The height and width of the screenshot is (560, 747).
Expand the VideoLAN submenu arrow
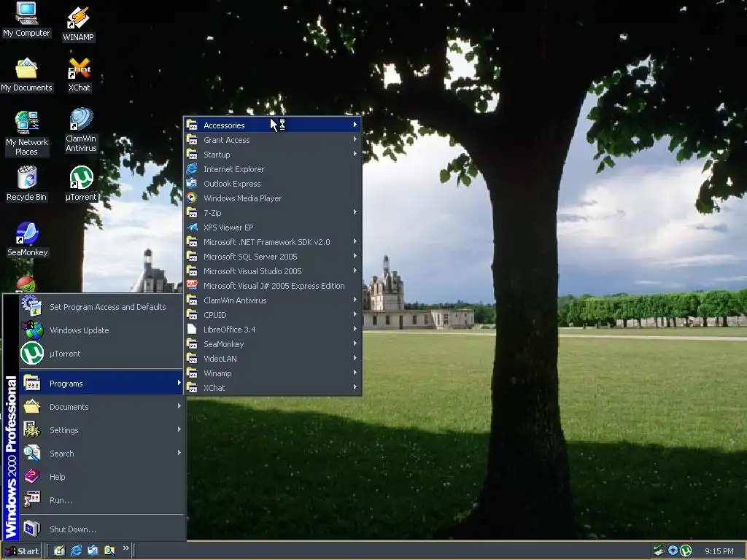point(355,358)
